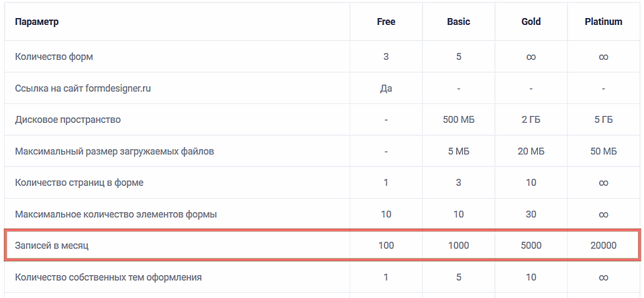
Task: Click the Дисковое пространство row label
Action: [x=68, y=119]
